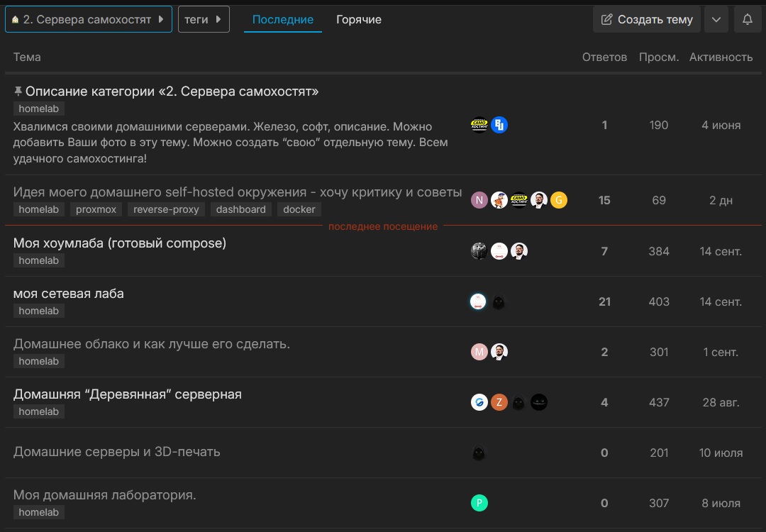Open topic 'Моя хоумлаба (готовый compose)'

click(120, 243)
